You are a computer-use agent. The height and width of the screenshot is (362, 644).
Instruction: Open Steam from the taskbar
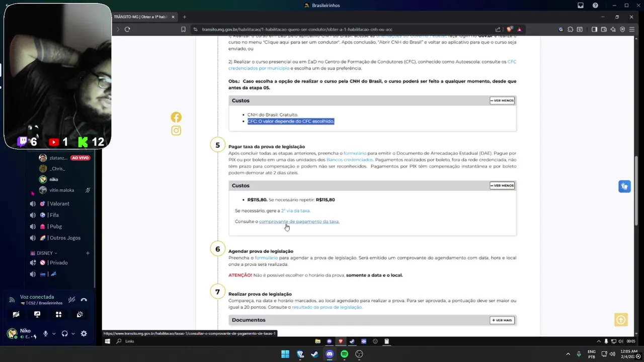(x=314, y=354)
